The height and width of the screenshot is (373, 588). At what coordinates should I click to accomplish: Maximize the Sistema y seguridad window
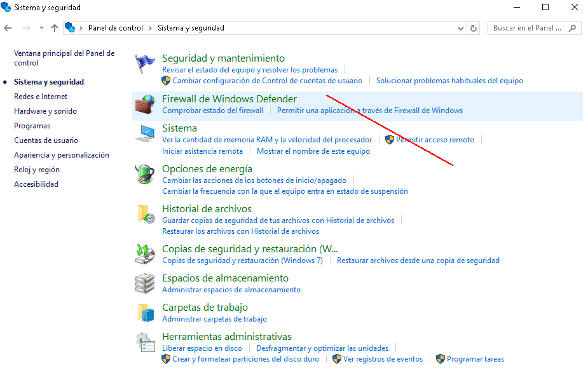(545, 7)
